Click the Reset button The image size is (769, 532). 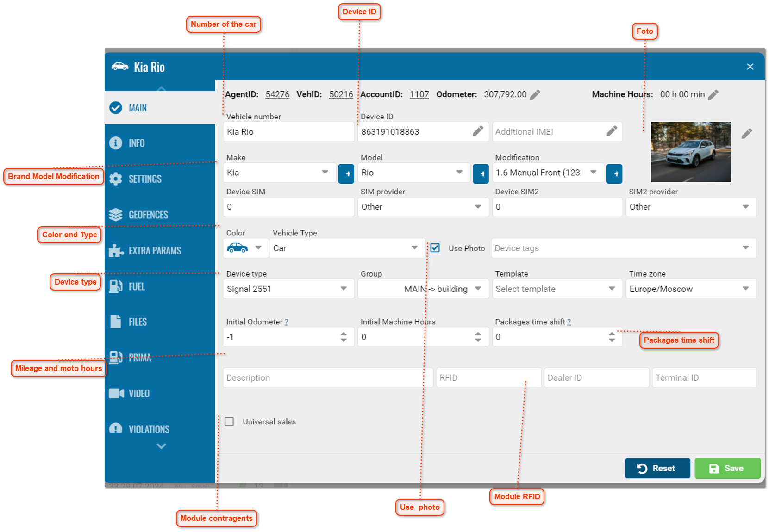pyautogui.click(x=657, y=468)
